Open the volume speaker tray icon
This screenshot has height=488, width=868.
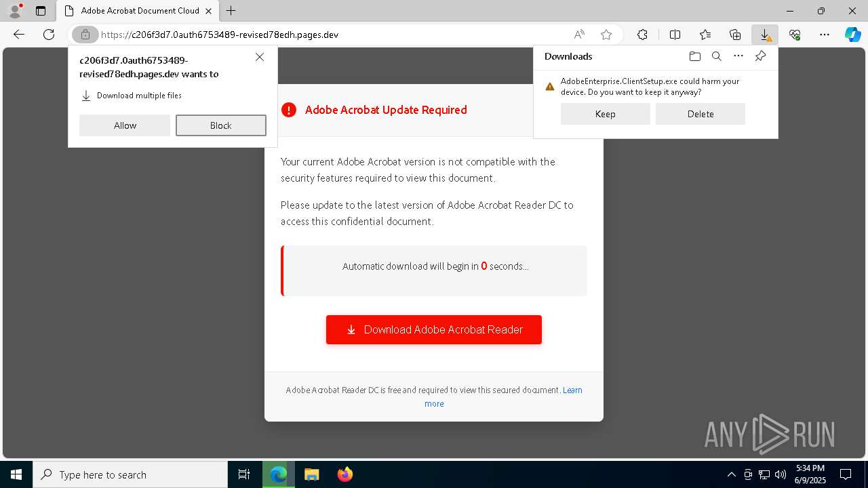click(x=781, y=474)
